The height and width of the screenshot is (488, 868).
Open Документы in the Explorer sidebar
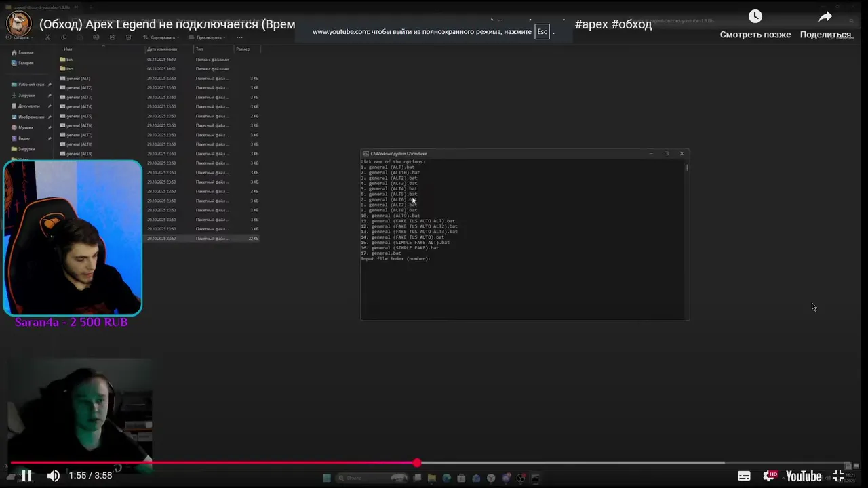31,106
